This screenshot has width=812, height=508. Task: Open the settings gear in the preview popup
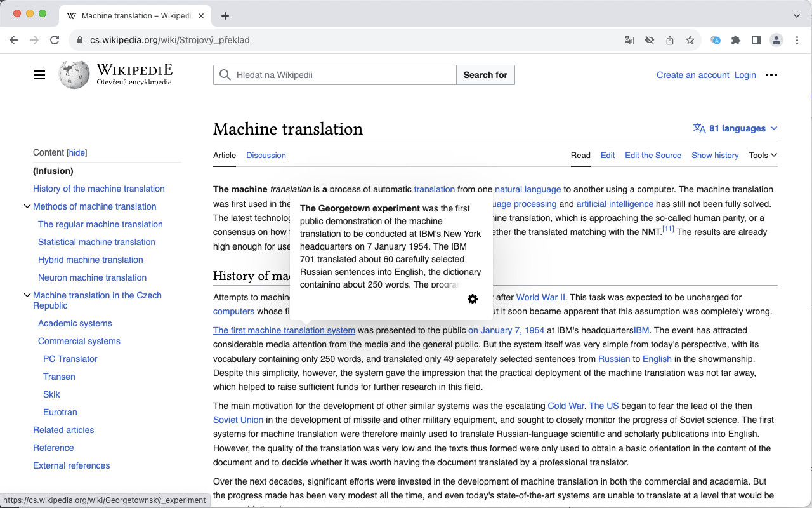point(472,298)
